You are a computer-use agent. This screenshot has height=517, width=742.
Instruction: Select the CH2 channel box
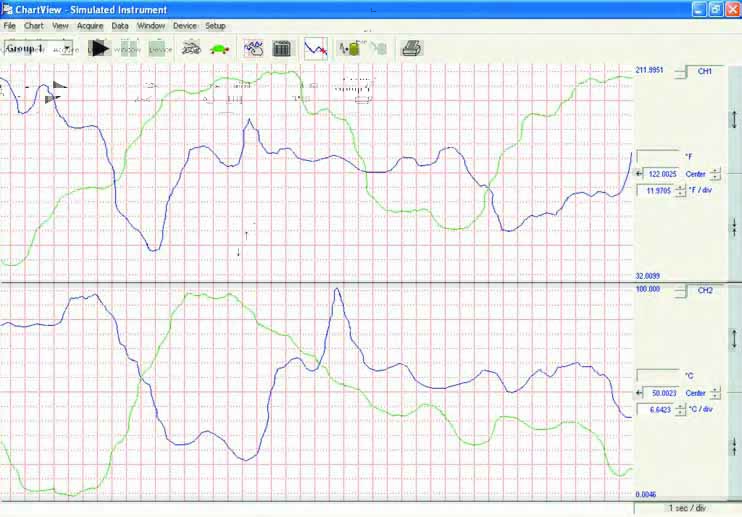click(x=705, y=290)
